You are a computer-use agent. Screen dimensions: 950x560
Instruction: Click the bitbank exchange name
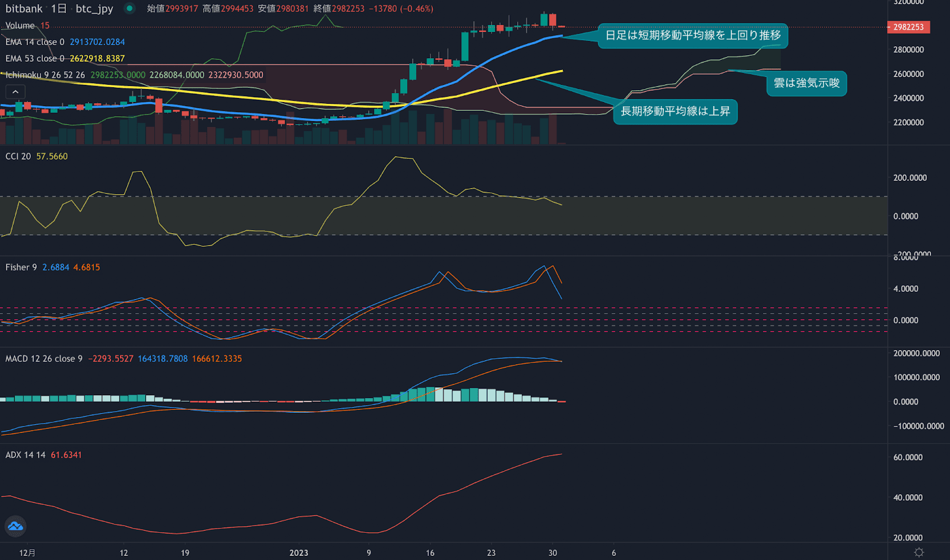(24, 9)
